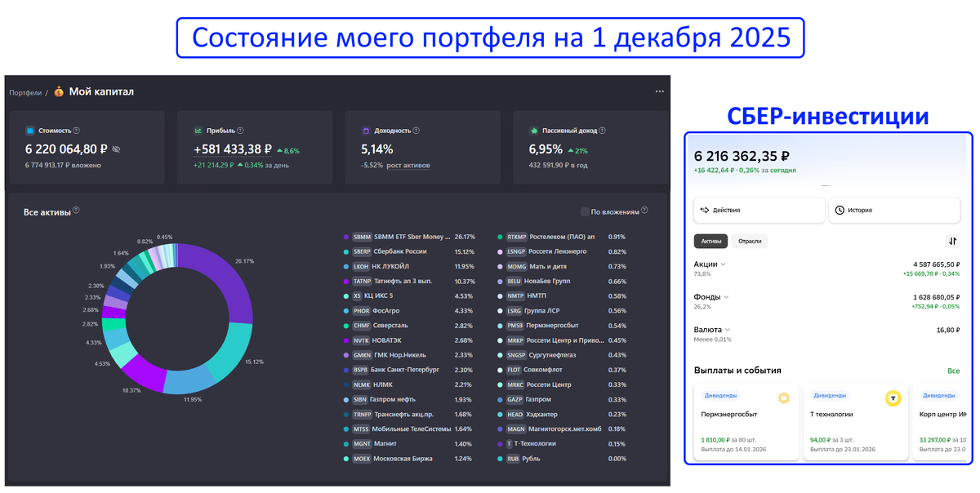980x493 pixels.
Task: Open the Портфели breadcrumb link
Action: click(x=25, y=92)
